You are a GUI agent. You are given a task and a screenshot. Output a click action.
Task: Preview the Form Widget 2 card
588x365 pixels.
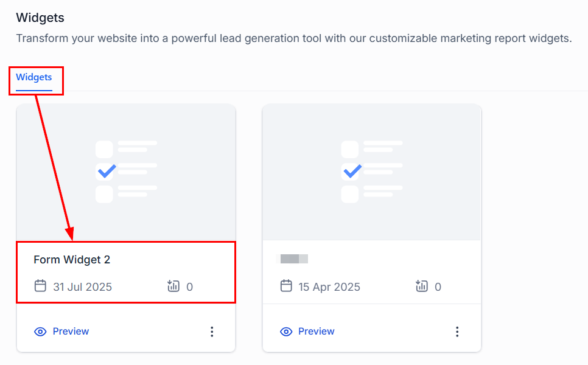(61, 332)
